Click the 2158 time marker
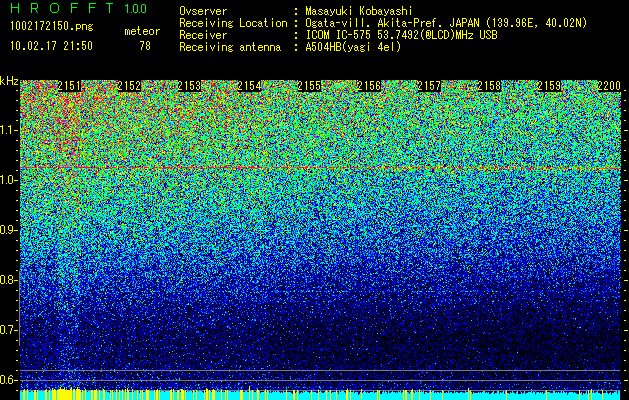Viewport: 629px width, 400px height. 489,86
